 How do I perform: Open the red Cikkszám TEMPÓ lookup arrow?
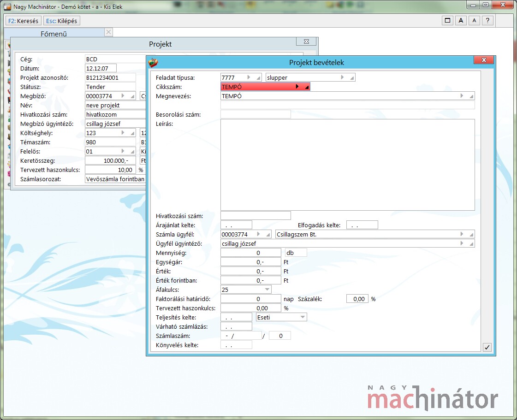point(297,87)
